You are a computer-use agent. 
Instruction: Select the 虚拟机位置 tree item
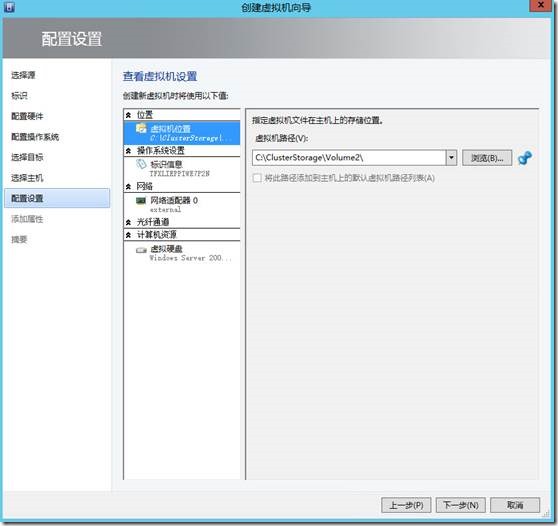coord(182,133)
